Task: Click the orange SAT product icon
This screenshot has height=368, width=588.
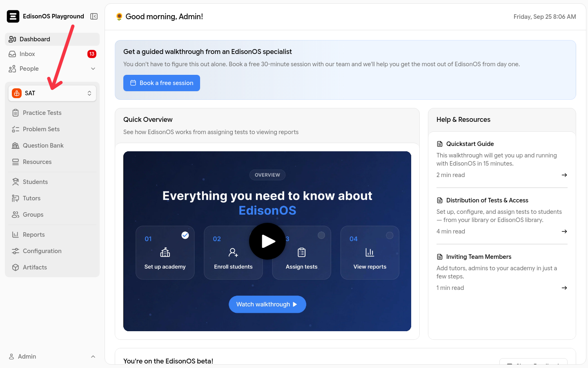Action: 17,93
